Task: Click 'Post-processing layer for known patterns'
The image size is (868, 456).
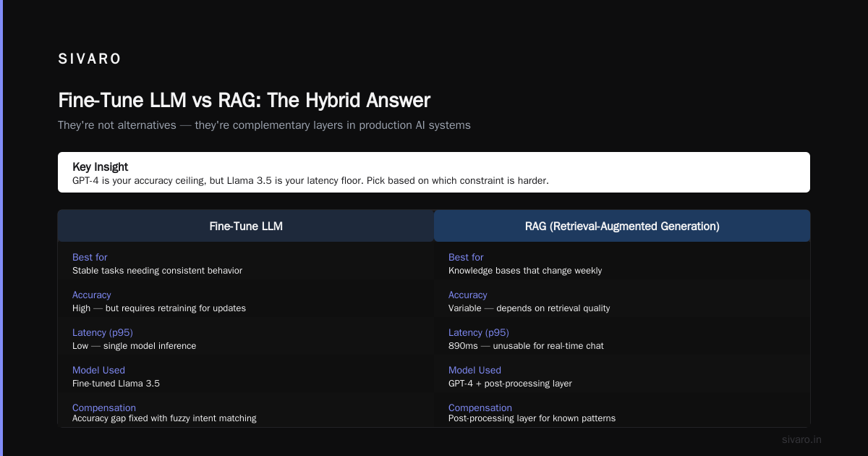Action: point(532,418)
